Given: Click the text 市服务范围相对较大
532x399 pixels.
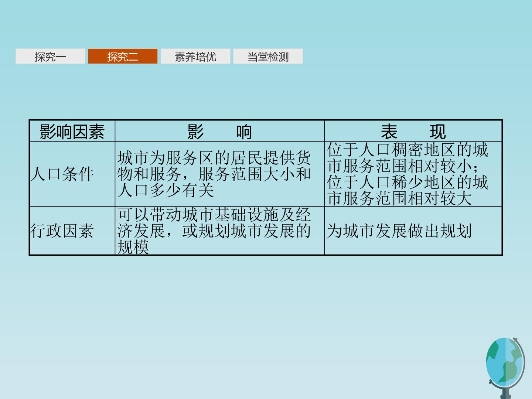Looking at the screenshot, I should 399,198.
